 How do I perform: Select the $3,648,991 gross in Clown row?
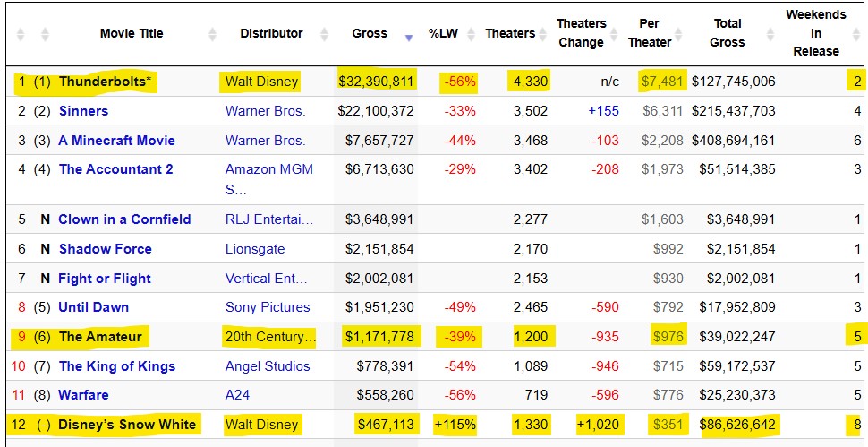(379, 219)
